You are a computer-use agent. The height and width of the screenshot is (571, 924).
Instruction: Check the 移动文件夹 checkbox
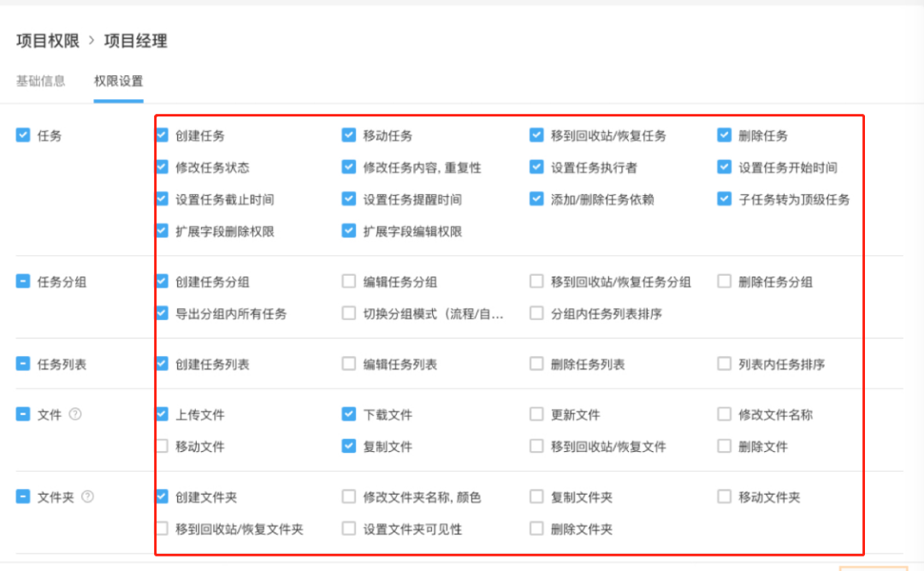click(x=724, y=497)
